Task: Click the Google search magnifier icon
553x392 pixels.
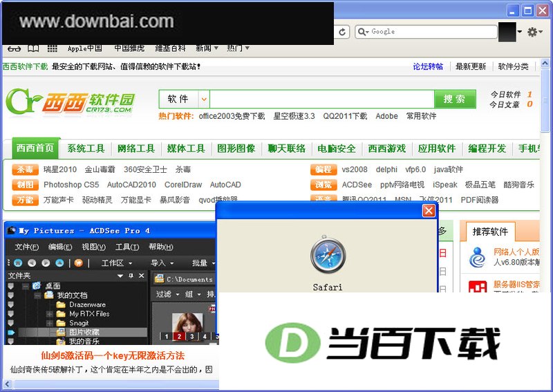Action: pos(362,32)
